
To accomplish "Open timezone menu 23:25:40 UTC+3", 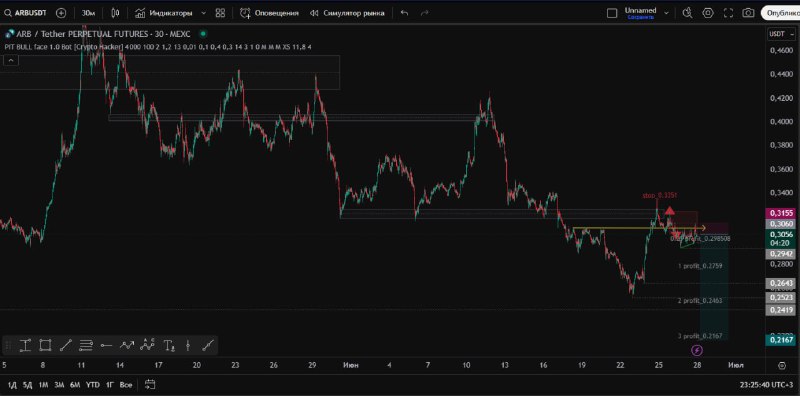I will (x=766, y=385).
